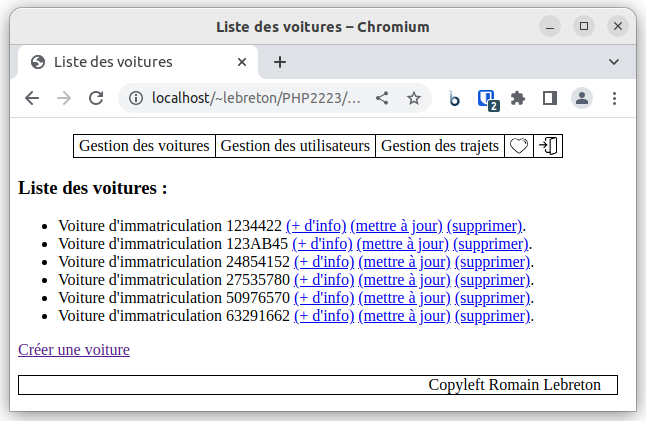Image resolution: width=646 pixels, height=421 pixels.
Task: Click 'mettre à jour' for car 24854152
Action: 404,262
